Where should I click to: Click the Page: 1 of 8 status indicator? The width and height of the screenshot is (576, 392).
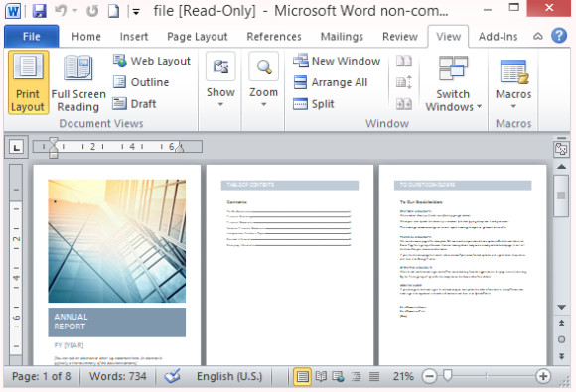point(41,376)
